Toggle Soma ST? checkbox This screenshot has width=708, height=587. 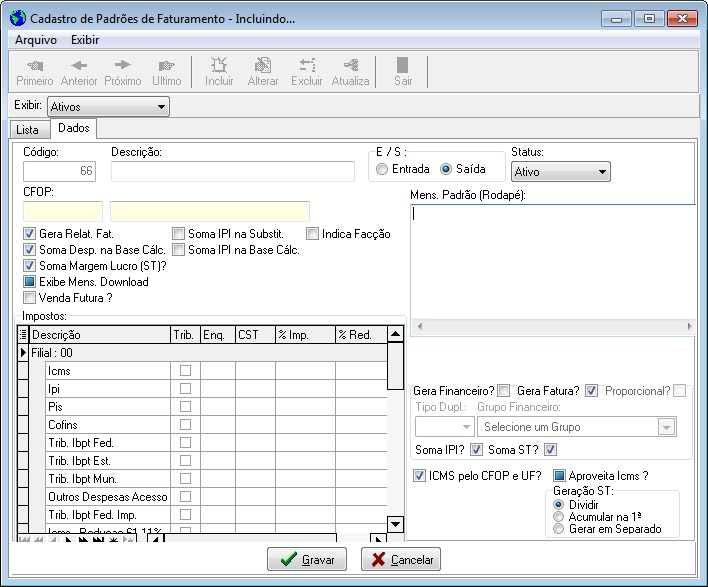[x=550, y=450]
